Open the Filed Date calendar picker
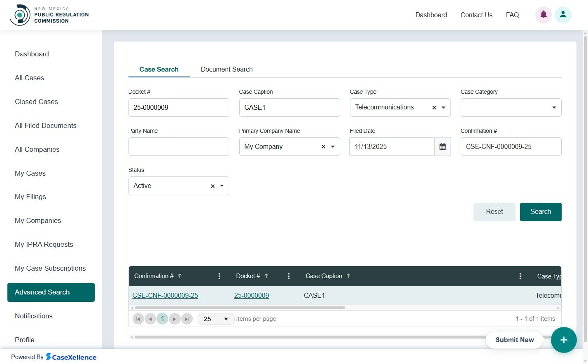Viewport: 588px width, 364px height. pyautogui.click(x=442, y=146)
